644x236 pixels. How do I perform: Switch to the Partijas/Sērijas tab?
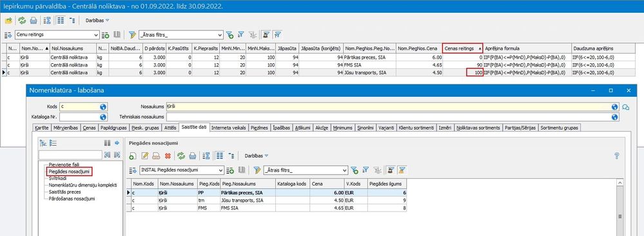(x=521, y=128)
